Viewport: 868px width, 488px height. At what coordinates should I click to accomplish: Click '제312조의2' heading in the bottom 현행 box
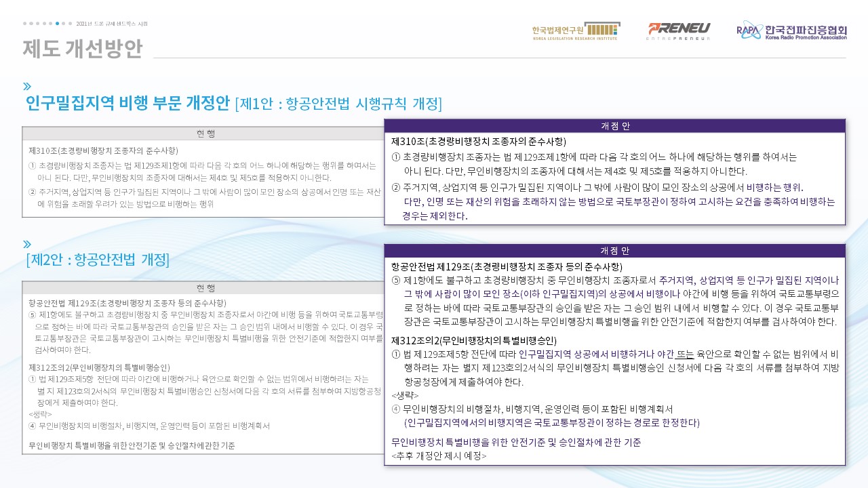click(x=99, y=367)
